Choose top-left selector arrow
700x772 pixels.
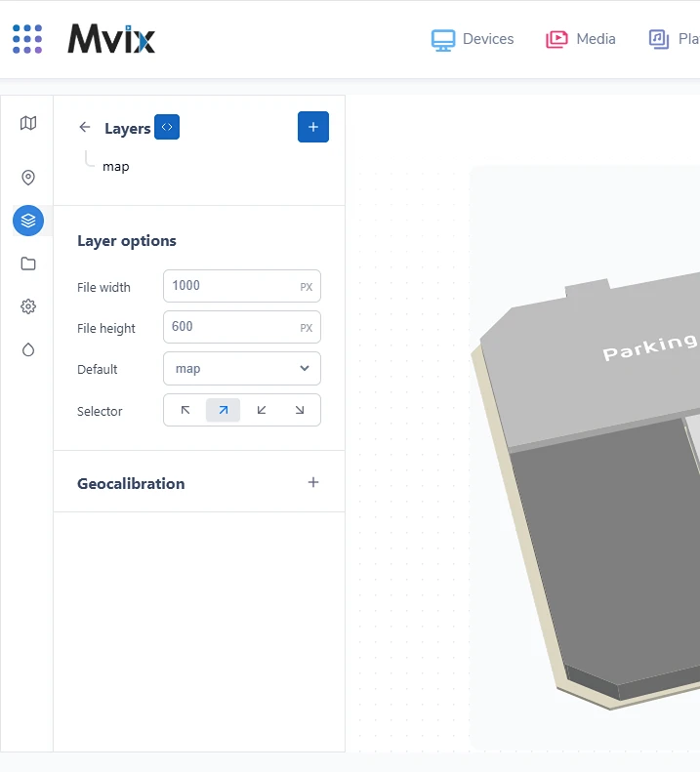pyautogui.click(x=185, y=410)
